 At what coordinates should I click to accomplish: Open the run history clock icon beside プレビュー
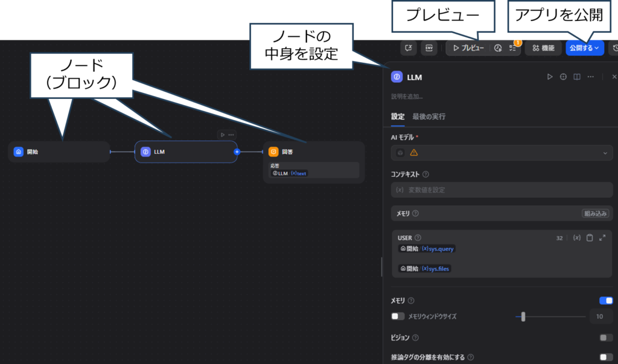[x=498, y=48]
